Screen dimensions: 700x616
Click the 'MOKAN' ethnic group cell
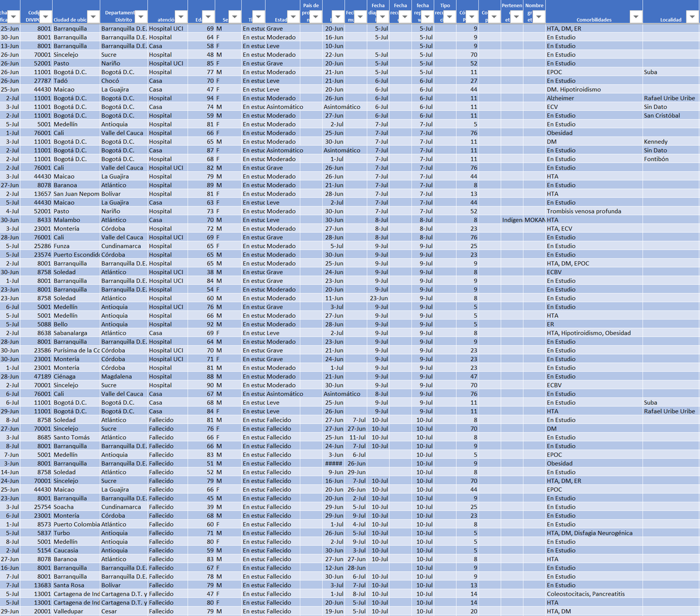click(534, 220)
